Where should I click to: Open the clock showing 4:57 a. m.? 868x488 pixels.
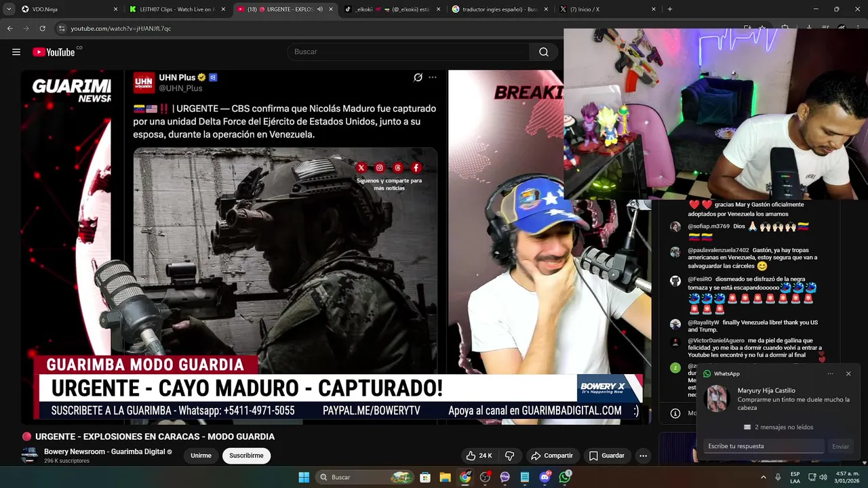pyautogui.click(x=848, y=477)
